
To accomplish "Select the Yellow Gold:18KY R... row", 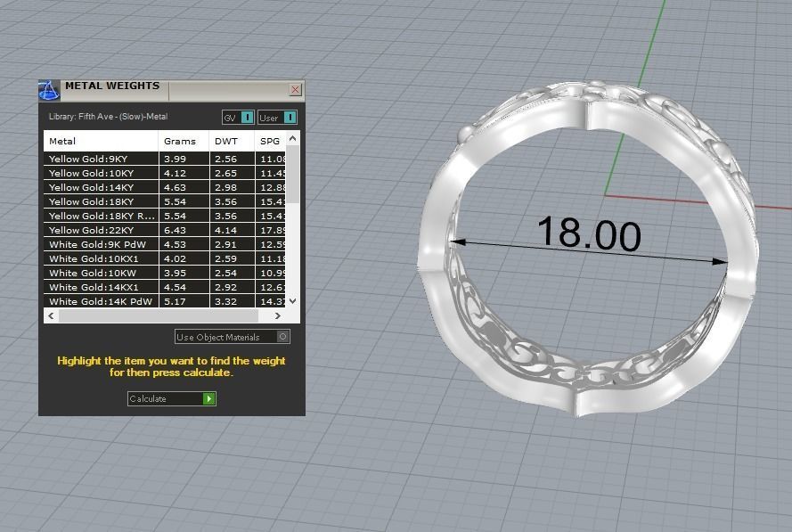I will point(165,216).
